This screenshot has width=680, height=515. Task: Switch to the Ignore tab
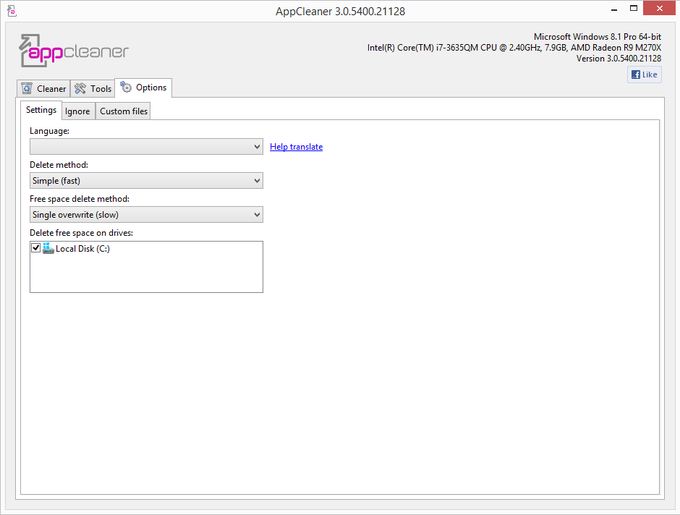point(77,111)
